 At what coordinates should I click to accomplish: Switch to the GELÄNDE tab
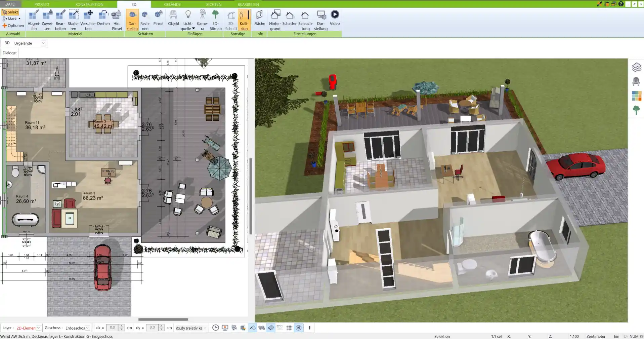coord(172,4)
